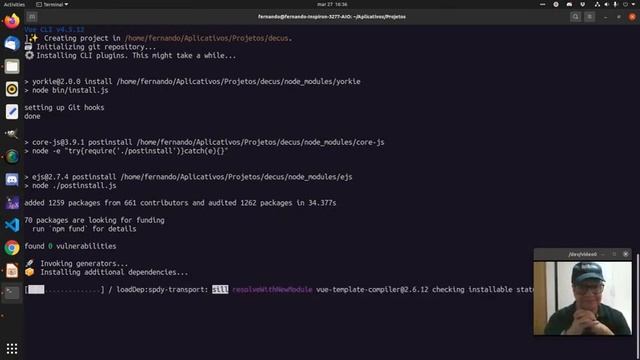Click 'node bin/install.js' command line

click(67, 90)
